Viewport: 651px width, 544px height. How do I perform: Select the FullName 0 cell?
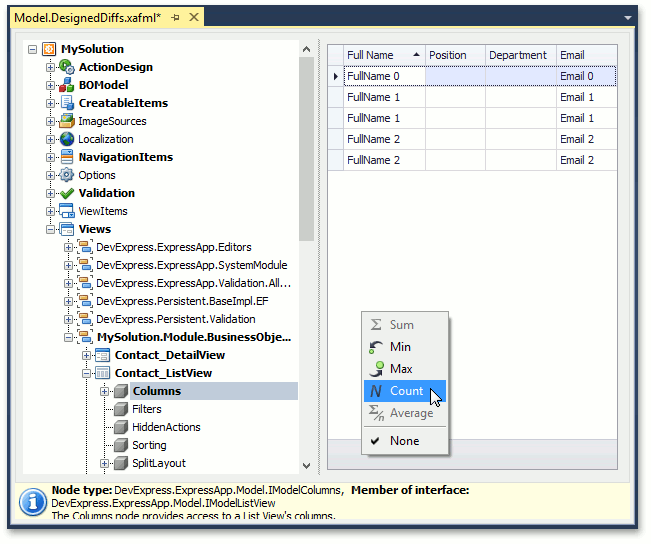[384, 76]
